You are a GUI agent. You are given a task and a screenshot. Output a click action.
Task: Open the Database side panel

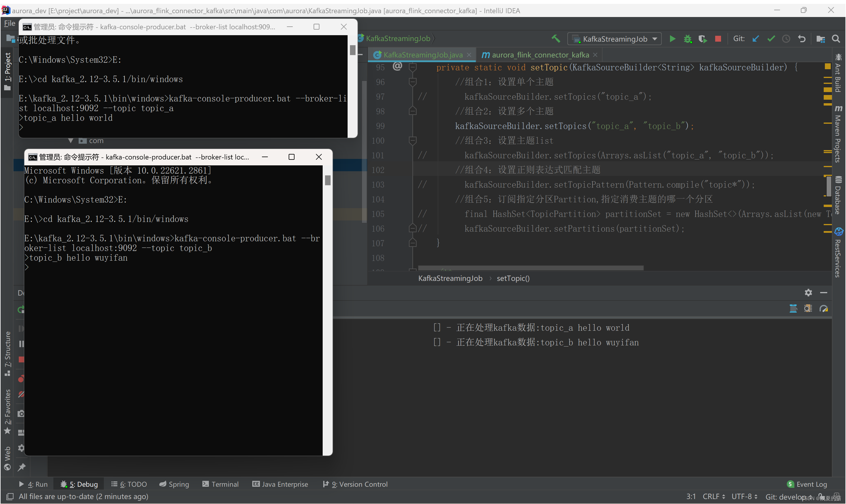838,195
